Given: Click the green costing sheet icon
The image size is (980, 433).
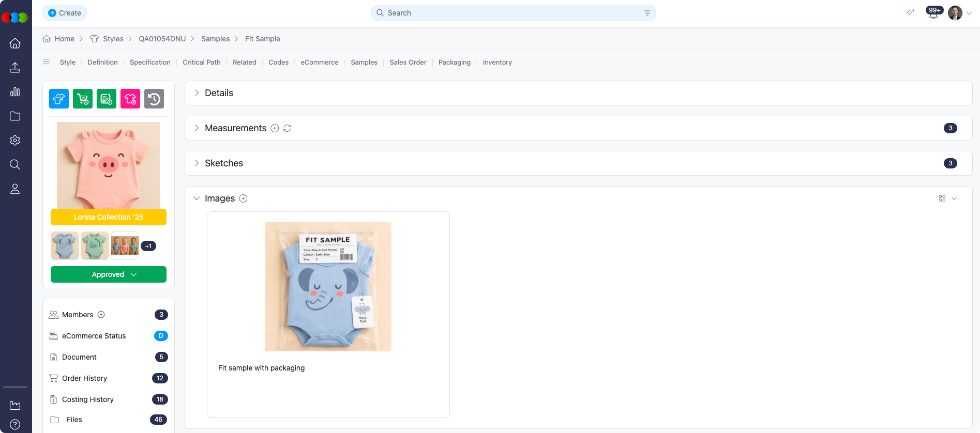Looking at the screenshot, I should 107,99.
